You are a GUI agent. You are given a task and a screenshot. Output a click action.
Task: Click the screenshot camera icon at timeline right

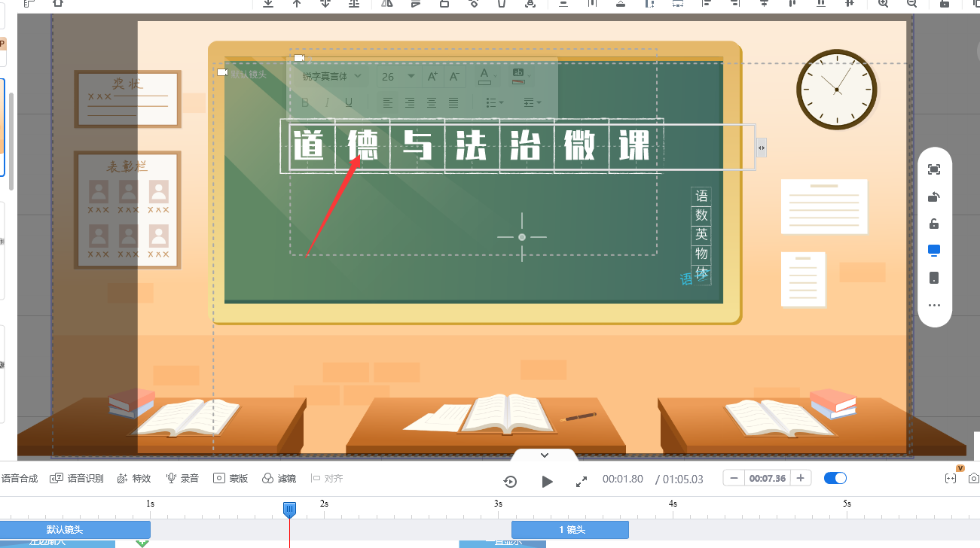973,479
